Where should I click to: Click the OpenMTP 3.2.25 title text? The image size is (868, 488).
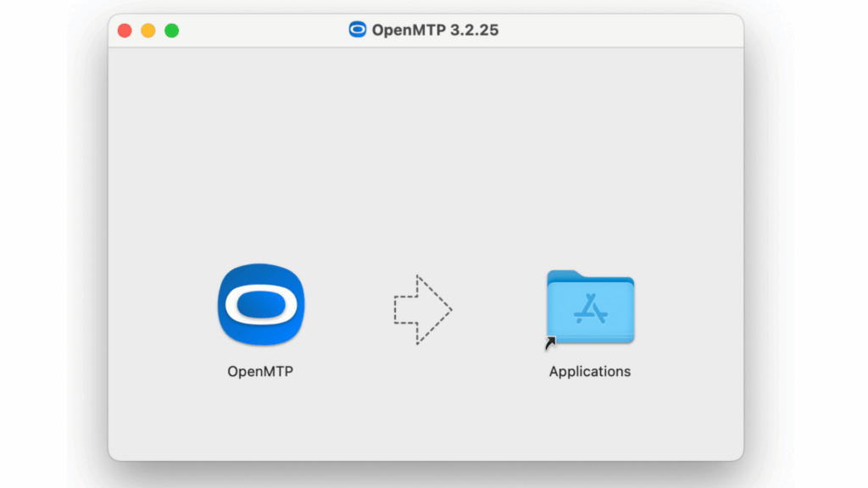coord(436,30)
